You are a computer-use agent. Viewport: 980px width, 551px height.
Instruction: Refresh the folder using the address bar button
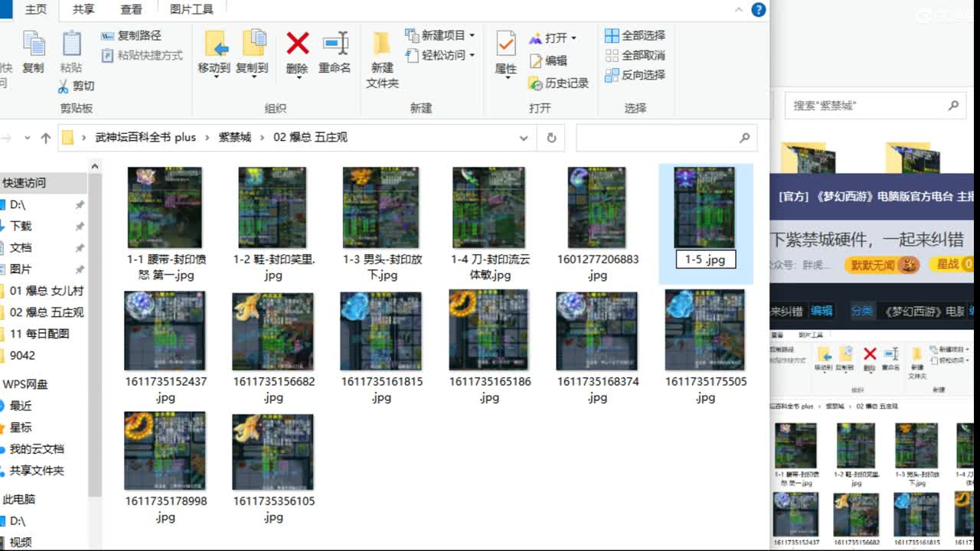(551, 138)
